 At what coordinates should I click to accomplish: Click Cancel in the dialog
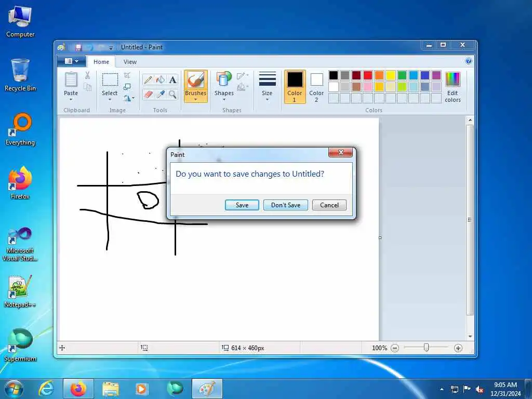[x=329, y=205]
